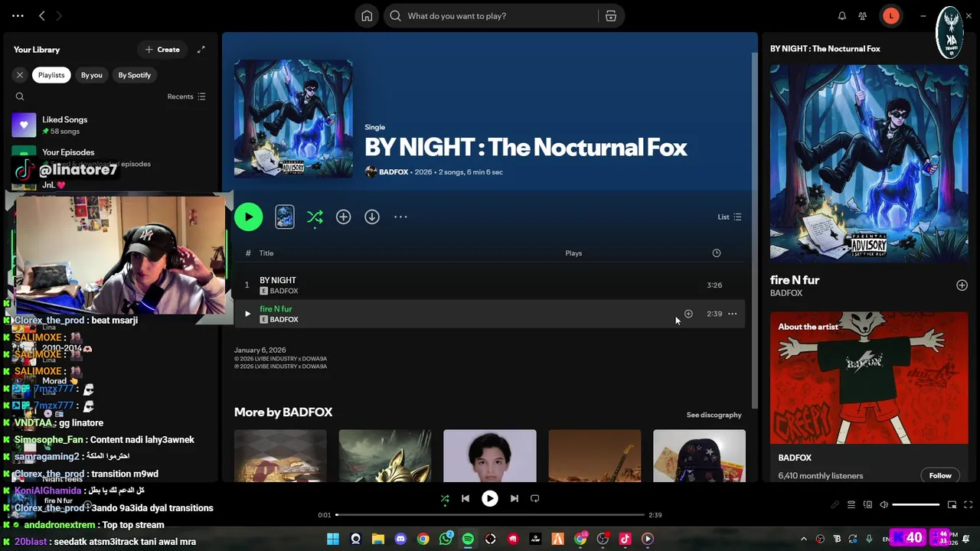Open the profile avatar menu labeled L
The image size is (980, 551).
point(890,15)
